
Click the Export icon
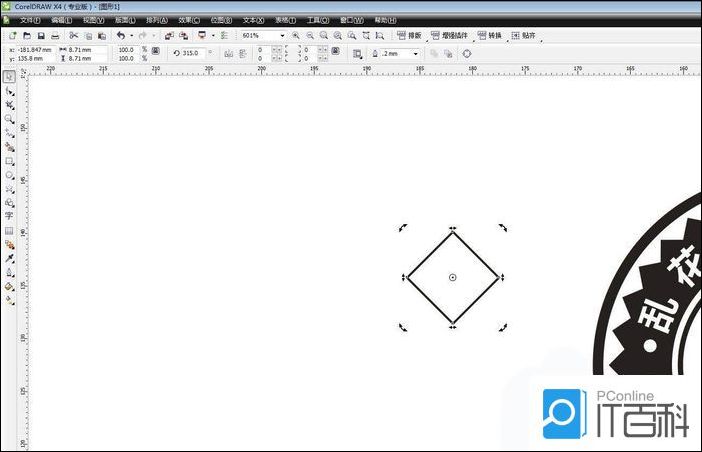pos(183,35)
